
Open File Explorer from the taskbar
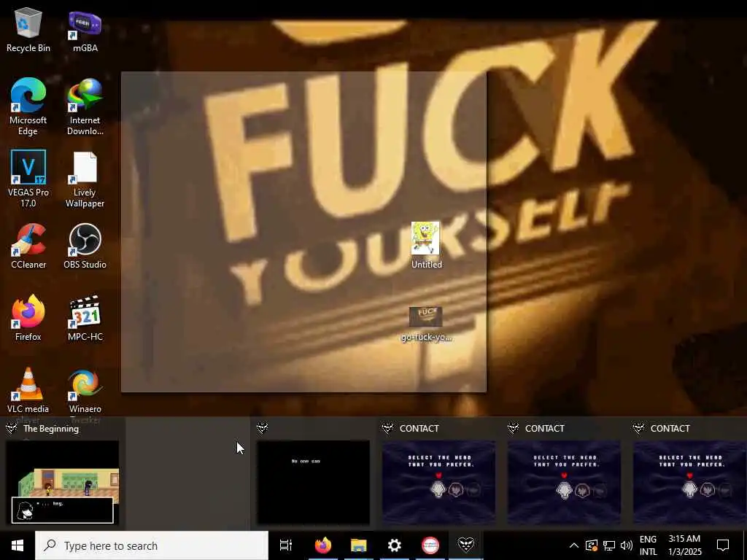click(359, 545)
